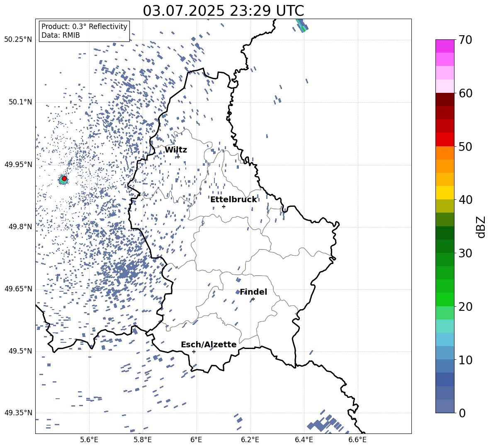Click the colorbar tick label 50
Image resolution: width=491 pixels, height=448 pixels.
[x=465, y=147]
